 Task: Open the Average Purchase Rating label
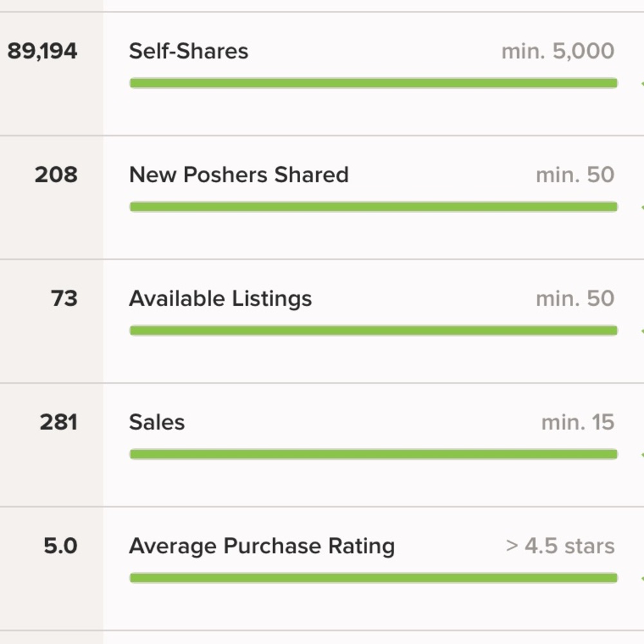point(262,547)
